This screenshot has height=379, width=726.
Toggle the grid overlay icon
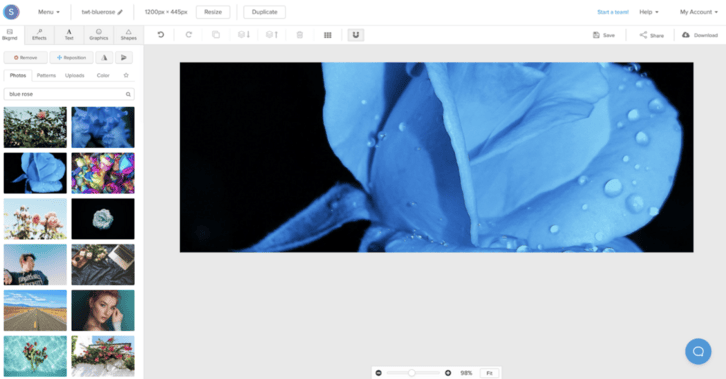coord(327,35)
